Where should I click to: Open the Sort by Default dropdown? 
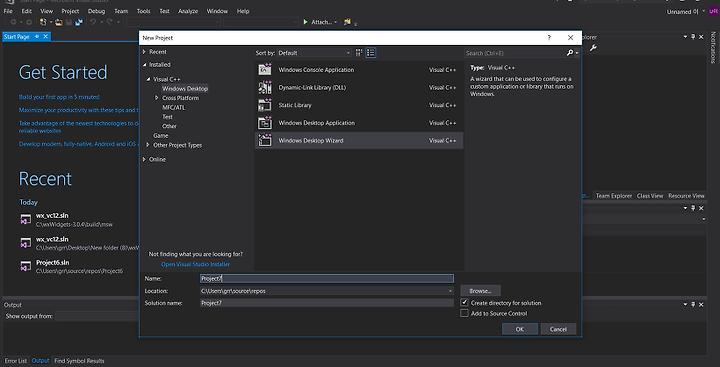314,53
